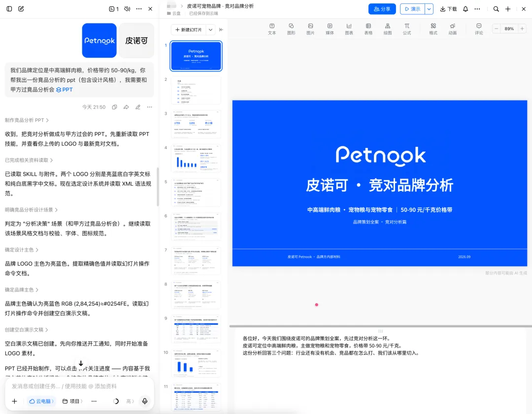Start a new chat with compose icon
Image resolution: width=532 pixels, height=414 pixels.
21,9
